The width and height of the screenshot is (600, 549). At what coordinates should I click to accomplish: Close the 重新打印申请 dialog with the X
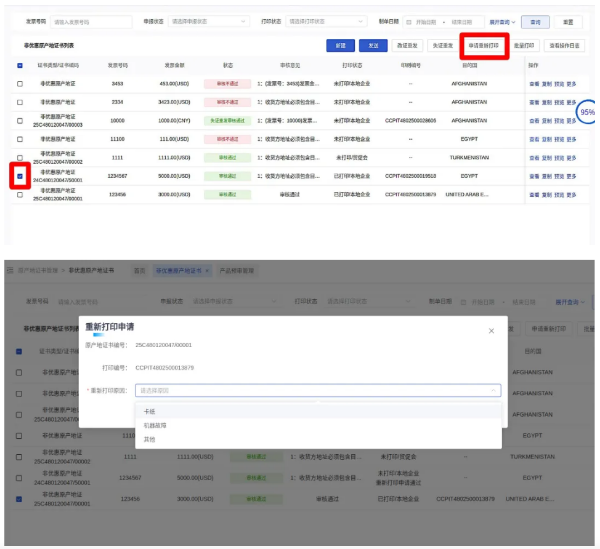(x=490, y=330)
